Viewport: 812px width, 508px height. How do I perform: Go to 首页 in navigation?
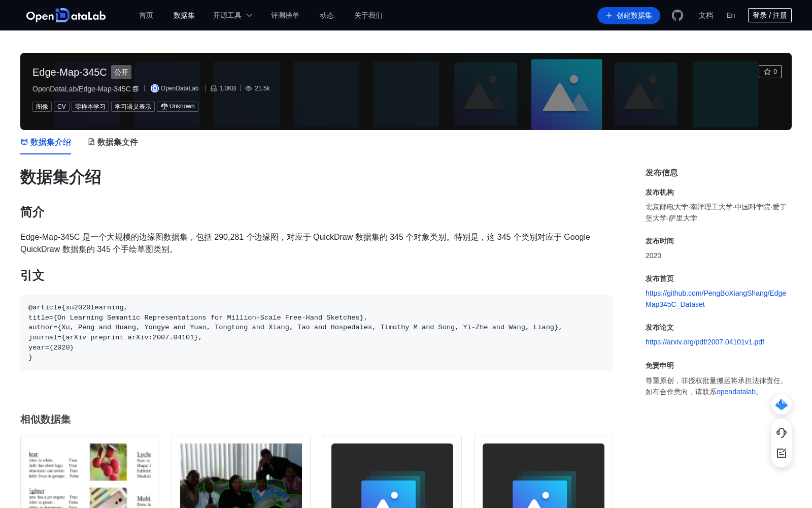tap(146, 15)
